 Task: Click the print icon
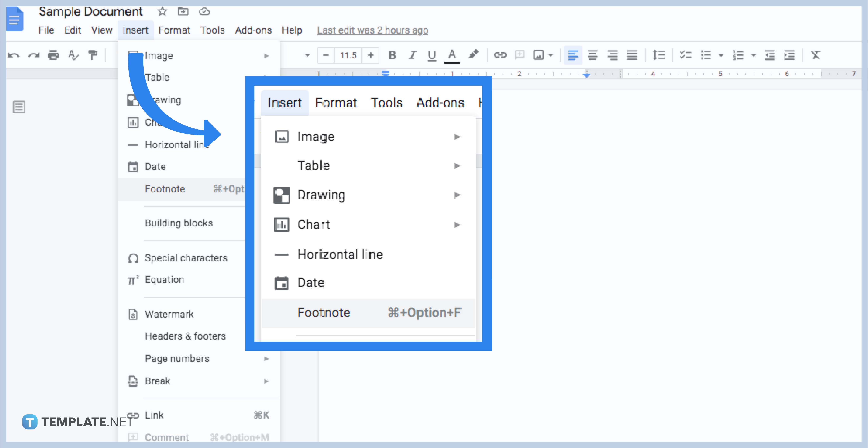(53, 55)
